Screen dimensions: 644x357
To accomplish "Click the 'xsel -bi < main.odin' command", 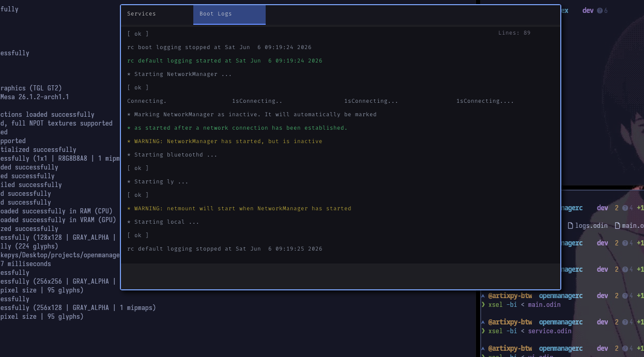I will coord(524,305).
